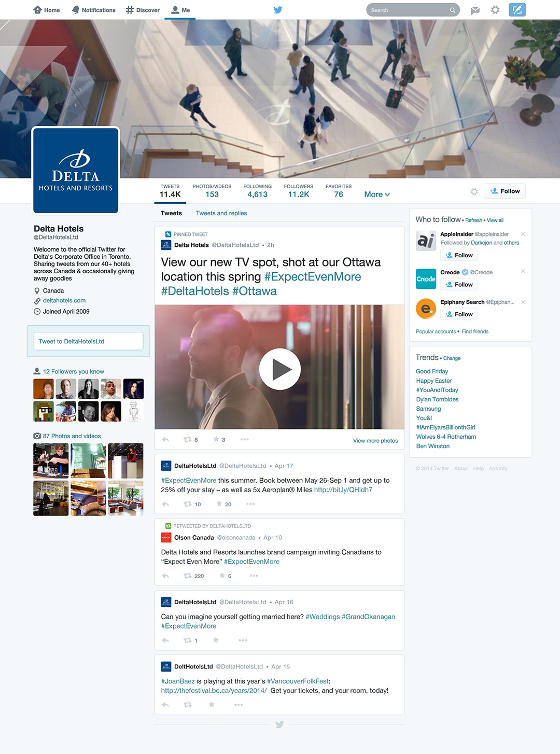Favorite the Olson Canada tweet

(x=222, y=575)
